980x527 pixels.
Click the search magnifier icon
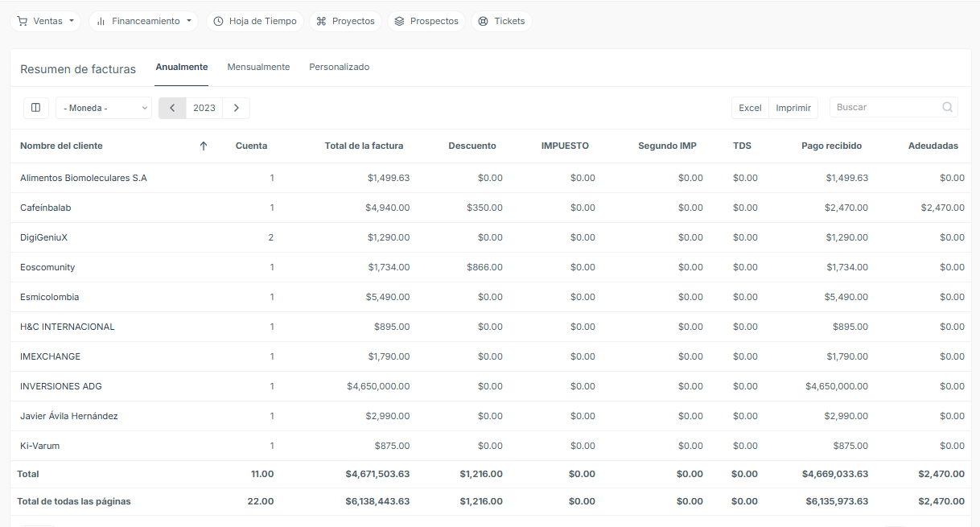tap(948, 107)
